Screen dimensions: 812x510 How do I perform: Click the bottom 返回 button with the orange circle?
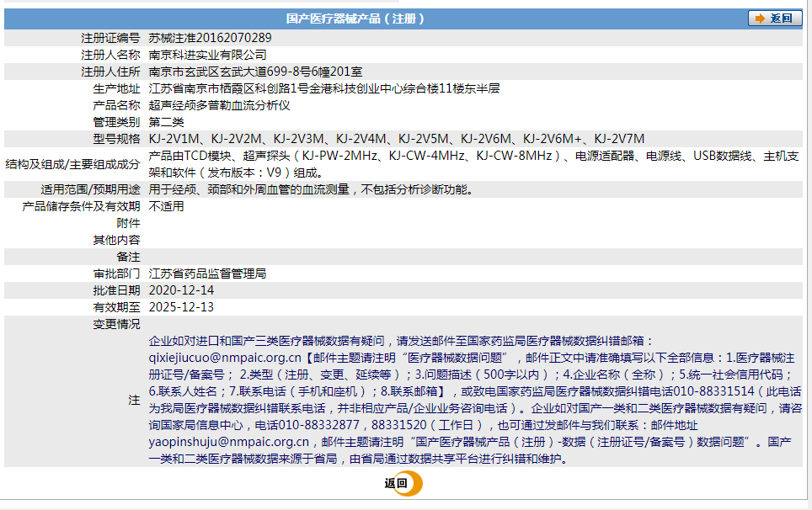click(403, 483)
